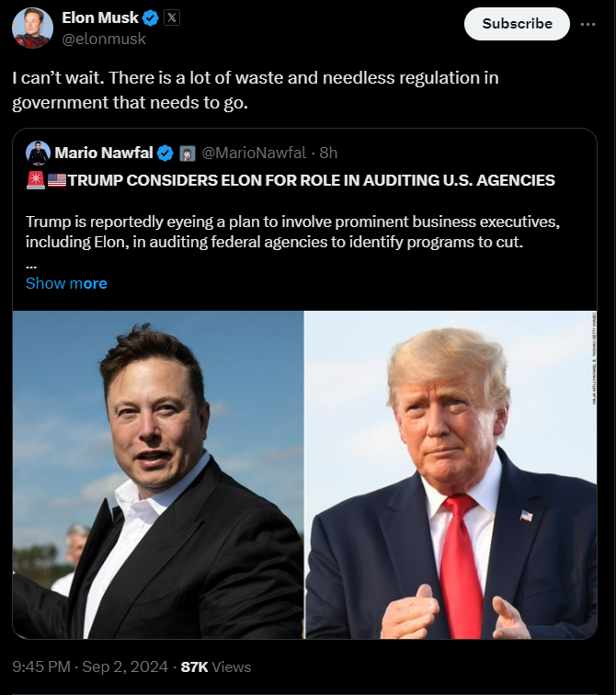Open the @MarioNawfal handle link
This screenshot has height=695, width=616.
(x=254, y=153)
